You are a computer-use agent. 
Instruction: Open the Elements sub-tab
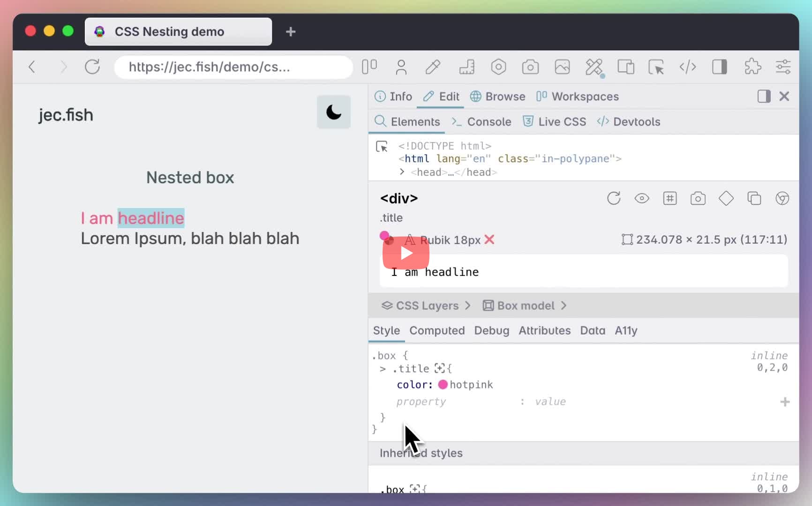[407, 122]
